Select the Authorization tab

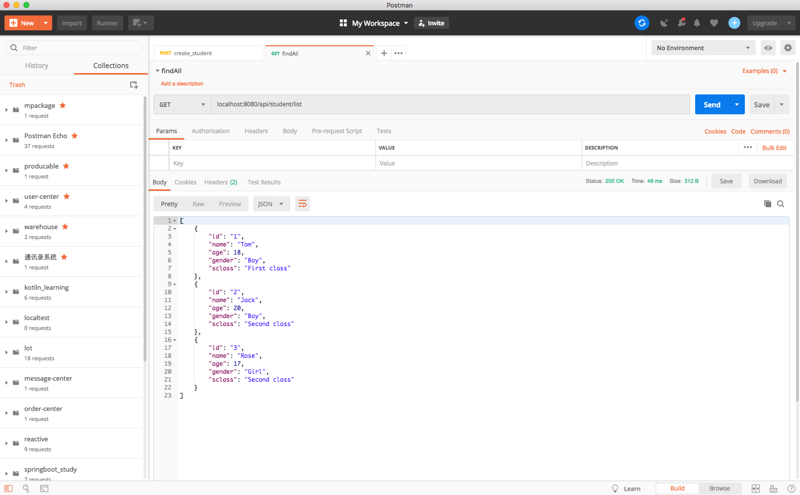coord(211,131)
